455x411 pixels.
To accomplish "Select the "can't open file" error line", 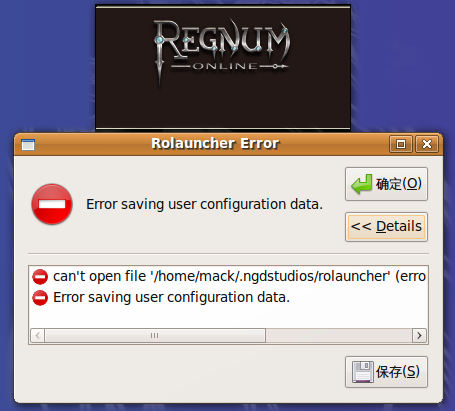I will [228, 276].
